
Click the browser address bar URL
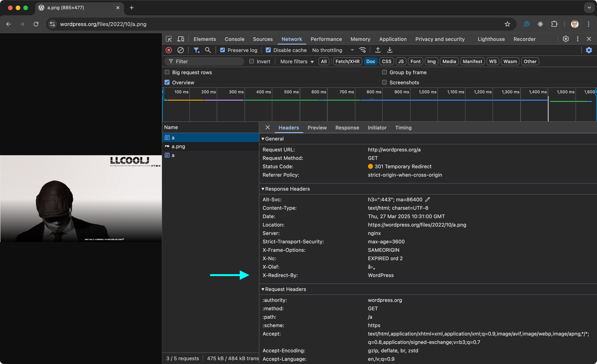coord(103,24)
